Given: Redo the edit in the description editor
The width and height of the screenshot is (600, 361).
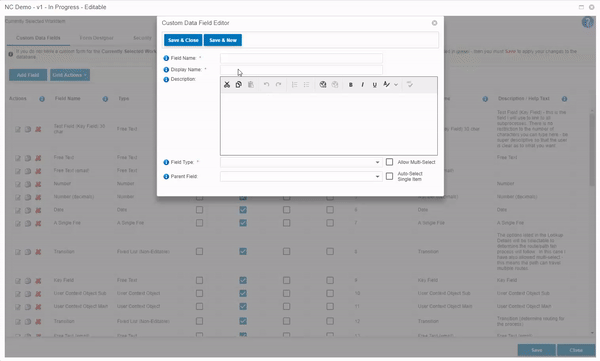Looking at the screenshot, I should pyautogui.click(x=279, y=85).
